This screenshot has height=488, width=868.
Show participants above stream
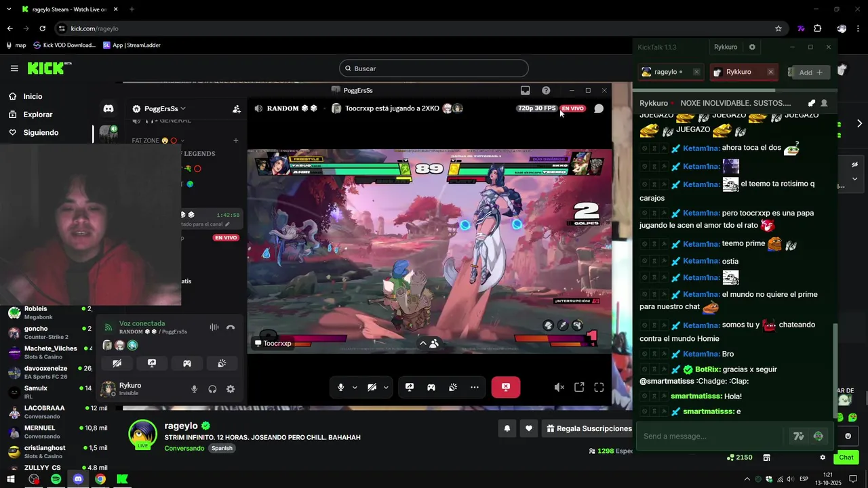coord(429,344)
